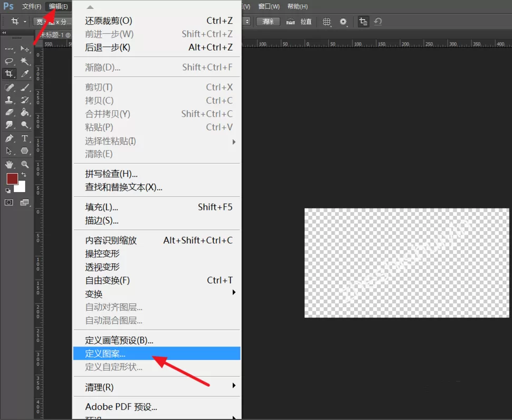512x420 pixels.
Task: Click the 清除 button
Action: click(x=268, y=22)
